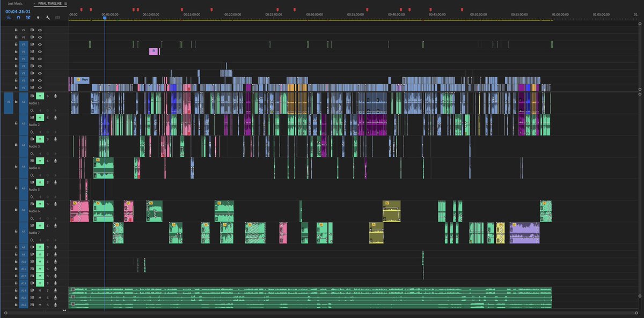Click ruler at 00:30:00:00 timecode

tap(313, 14)
